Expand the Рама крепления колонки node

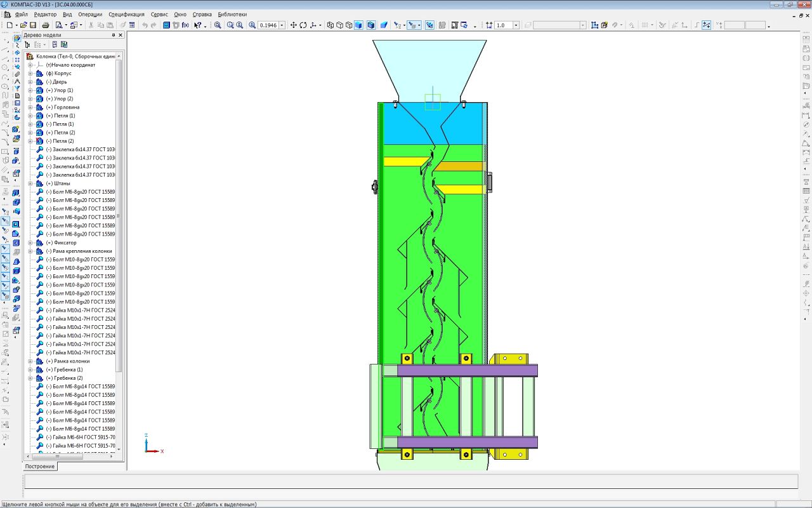click(30, 251)
